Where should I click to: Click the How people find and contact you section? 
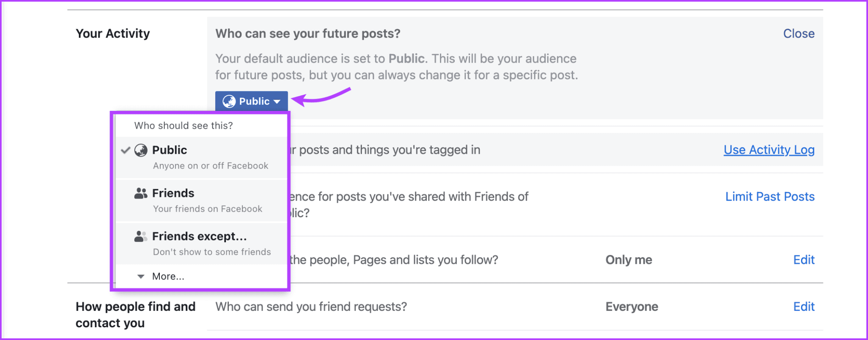pos(136,314)
